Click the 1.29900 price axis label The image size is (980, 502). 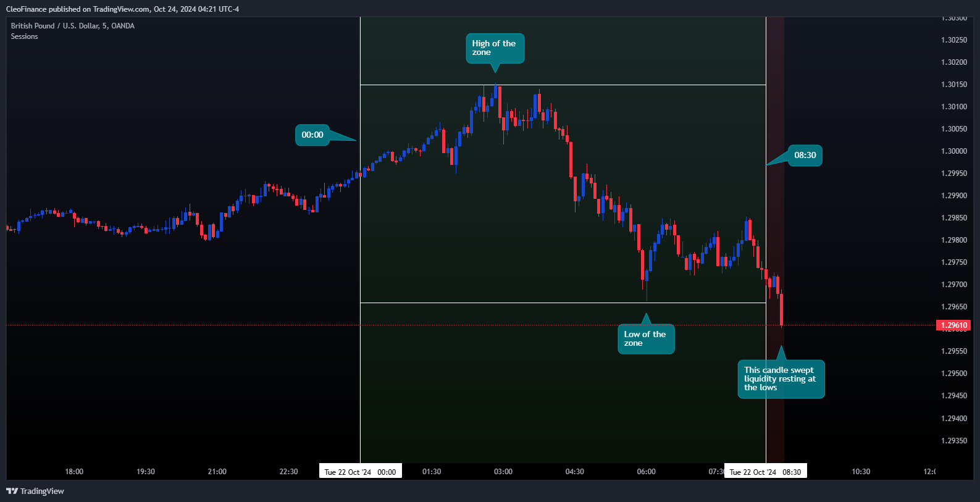954,196
